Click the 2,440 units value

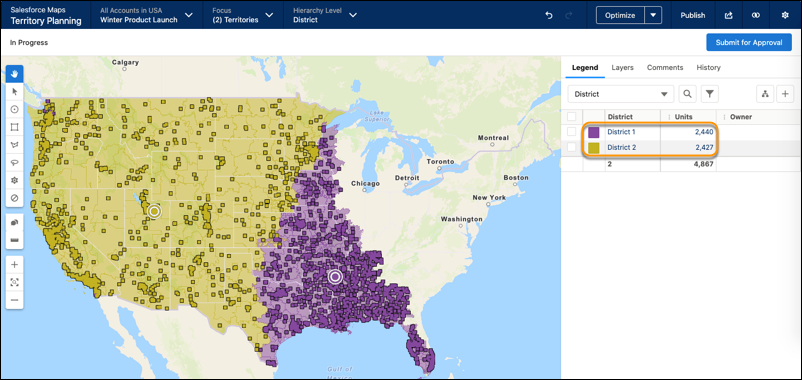703,132
